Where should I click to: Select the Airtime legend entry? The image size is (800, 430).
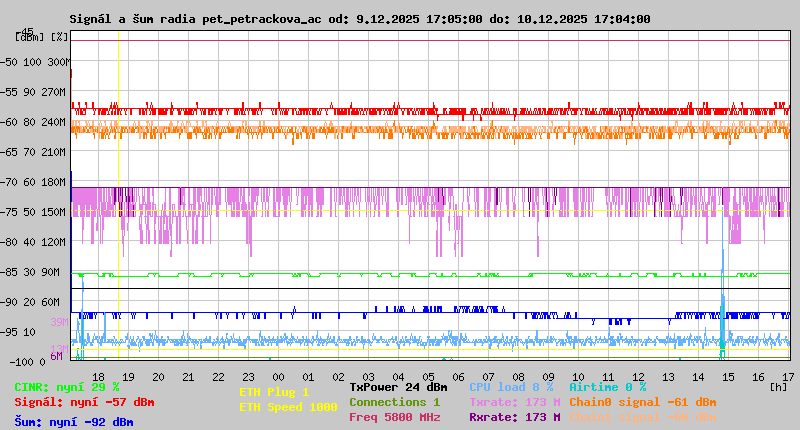(x=607, y=387)
